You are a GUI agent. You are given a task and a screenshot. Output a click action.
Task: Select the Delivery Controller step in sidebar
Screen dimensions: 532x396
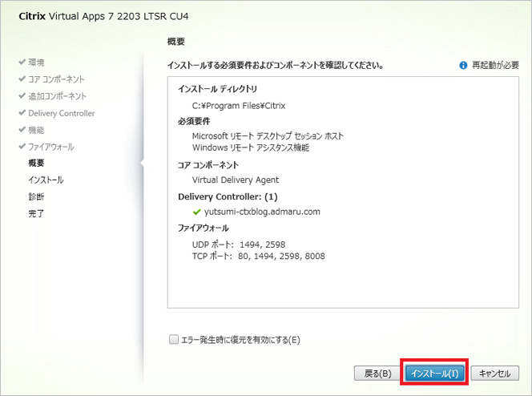pyautogui.click(x=62, y=113)
